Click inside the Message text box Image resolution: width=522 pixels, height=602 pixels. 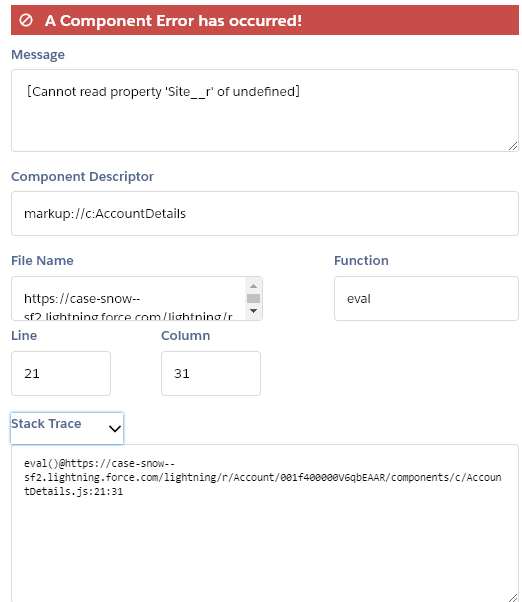click(265, 111)
